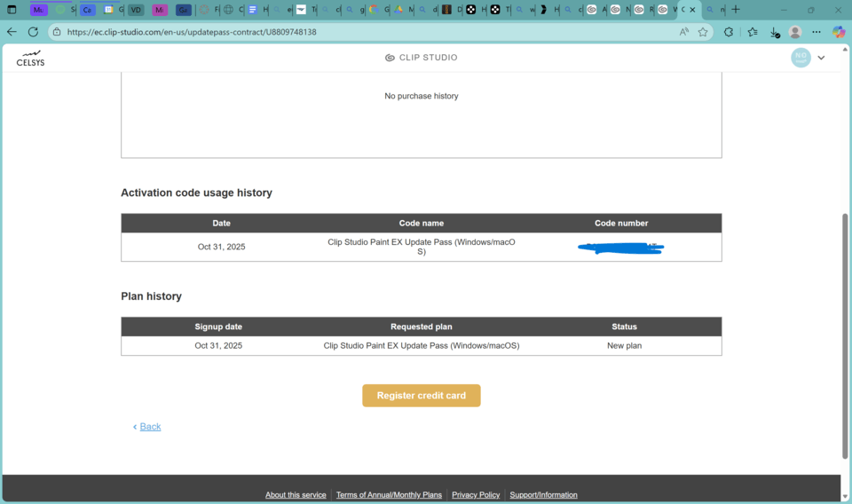852x504 pixels.
Task: Click the browser back arrow
Action: (x=12, y=32)
